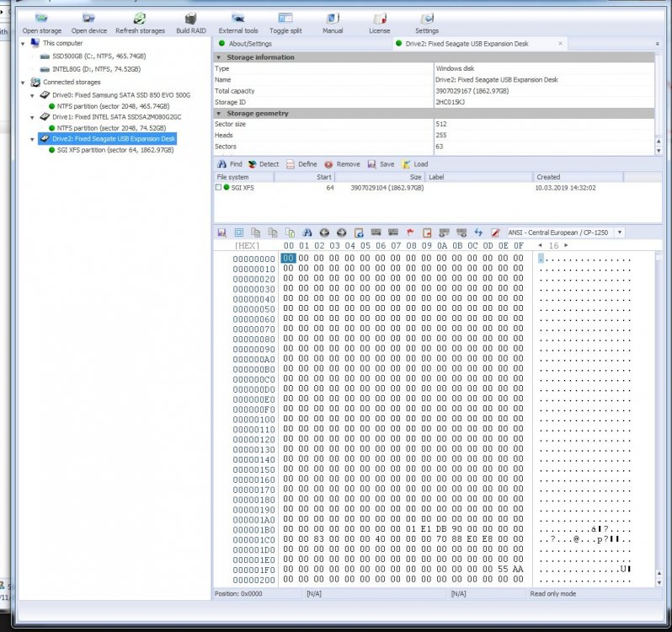This screenshot has height=632, width=672.
Task: Click Detect partitions button
Action: 263,164
